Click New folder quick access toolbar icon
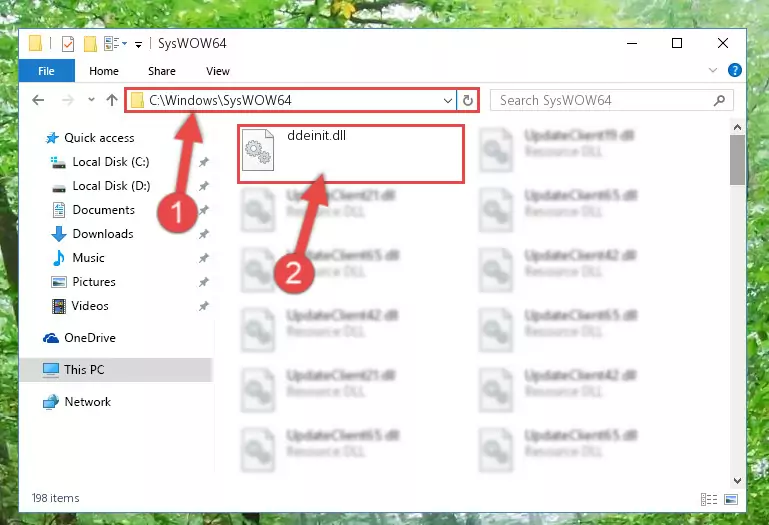This screenshot has height=525, width=769. pos(90,44)
